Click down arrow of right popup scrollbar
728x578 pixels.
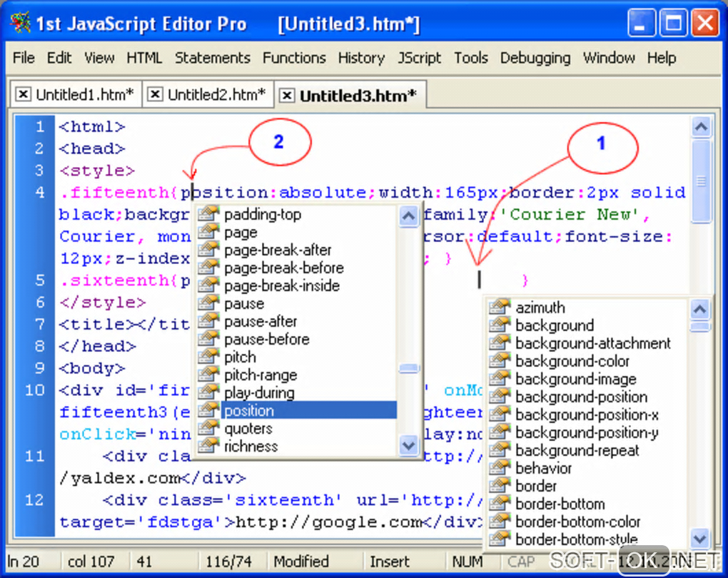point(700,539)
